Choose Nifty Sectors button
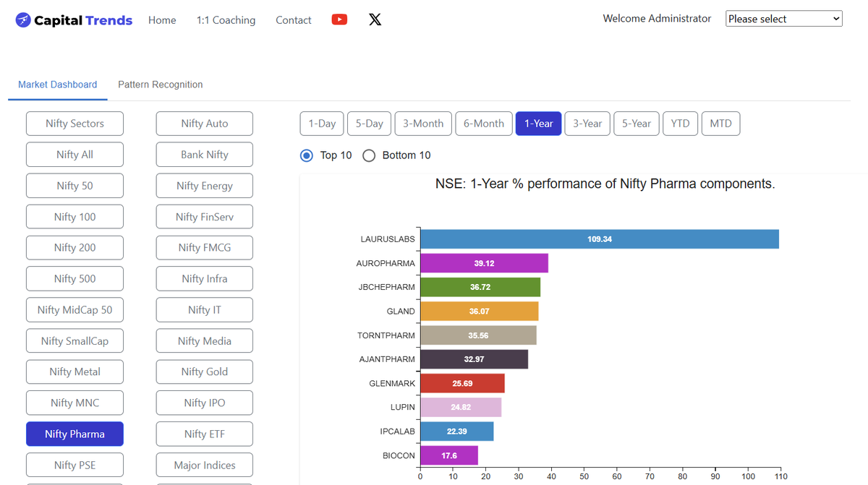This screenshot has width=868, height=485. 75,124
